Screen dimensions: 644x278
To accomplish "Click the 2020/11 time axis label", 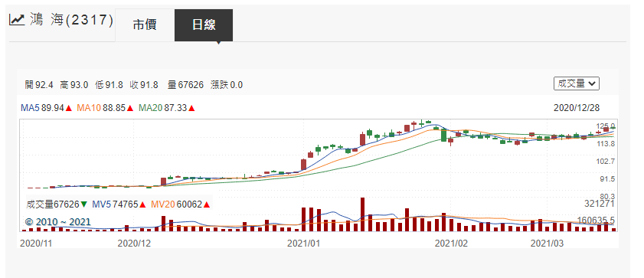I will [35, 243].
